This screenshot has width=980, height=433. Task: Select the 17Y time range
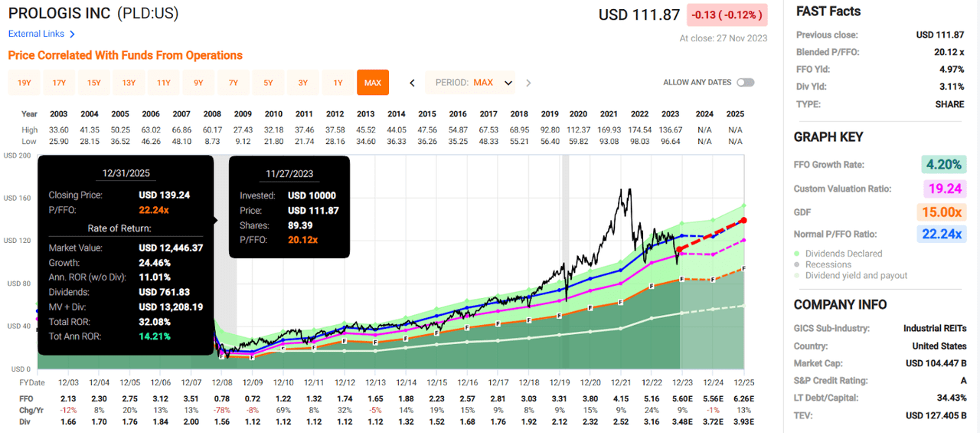pos(59,82)
